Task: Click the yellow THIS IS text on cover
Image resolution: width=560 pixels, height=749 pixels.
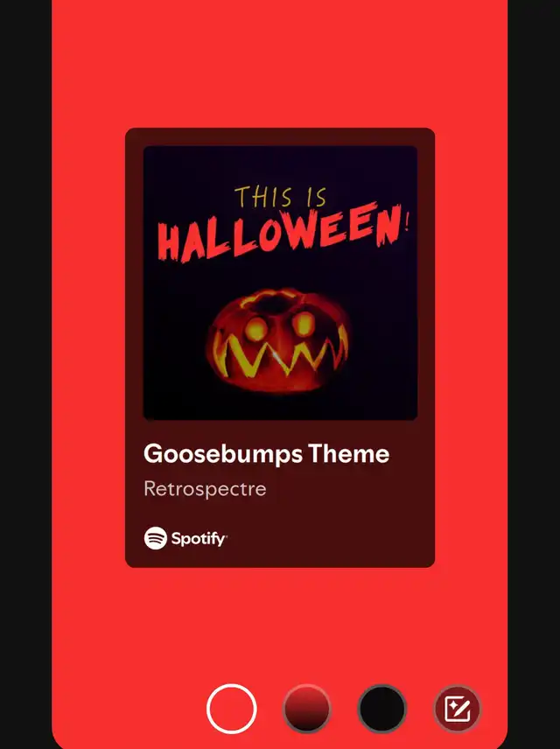Action: point(281,197)
